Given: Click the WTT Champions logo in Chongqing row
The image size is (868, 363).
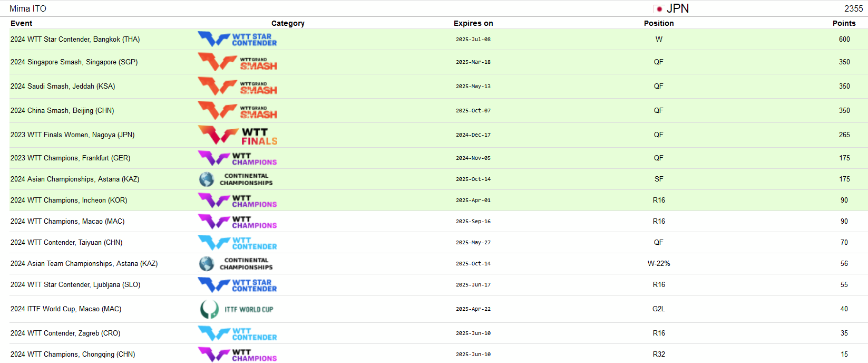Looking at the screenshot, I should pyautogui.click(x=237, y=355).
